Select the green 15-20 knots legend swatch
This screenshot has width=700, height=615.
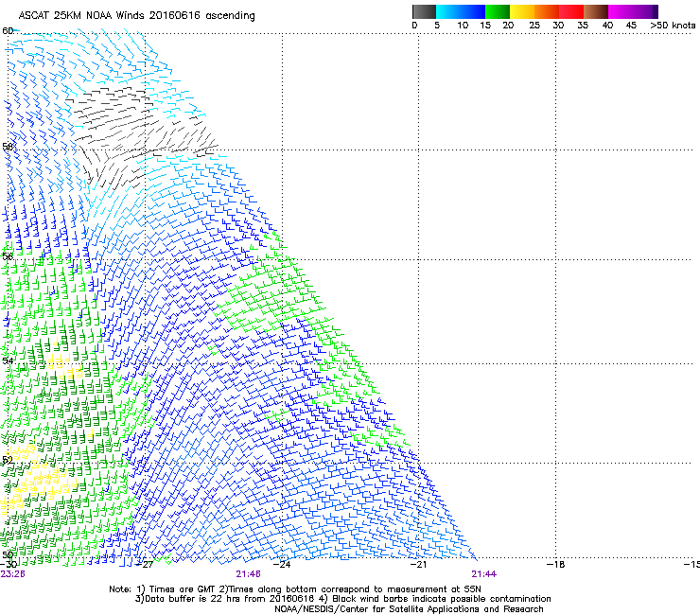[x=498, y=11]
